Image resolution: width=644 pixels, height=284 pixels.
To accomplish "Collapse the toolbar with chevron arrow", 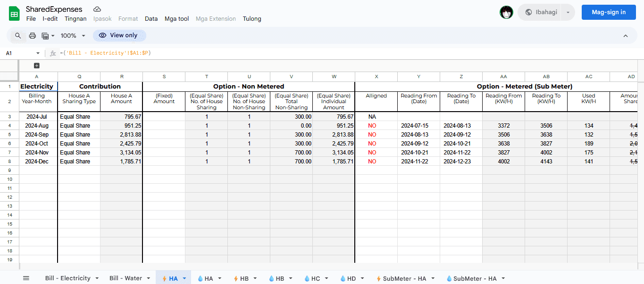I will (x=626, y=36).
